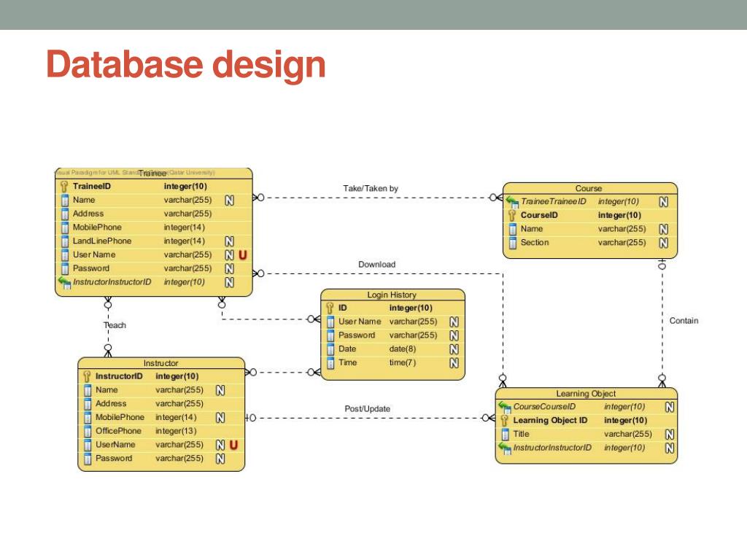Click the primary key icon beside TraineeID
This screenshot has width=747, height=560.
point(64,187)
